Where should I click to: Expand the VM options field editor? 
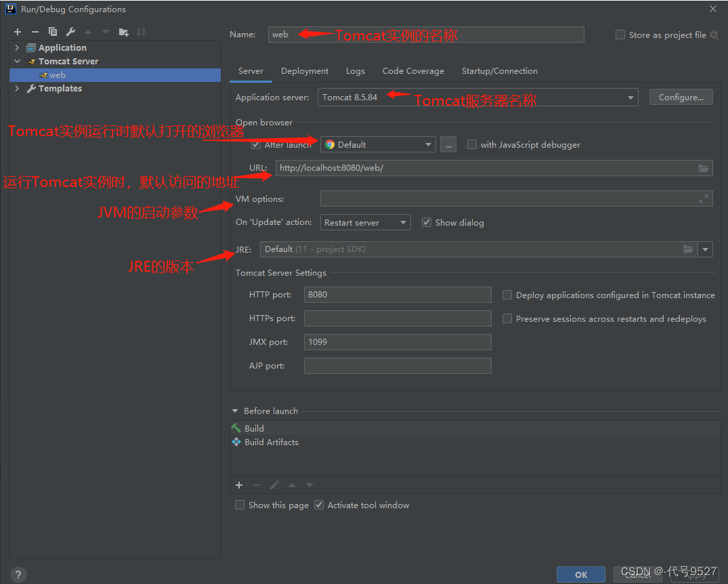704,199
